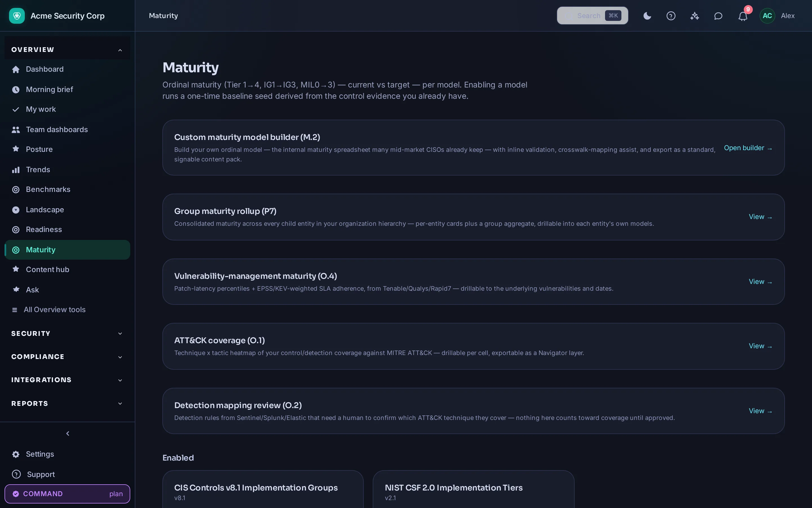Open All Overview tools list
Image resolution: width=812 pixels, height=508 pixels.
click(x=67, y=309)
